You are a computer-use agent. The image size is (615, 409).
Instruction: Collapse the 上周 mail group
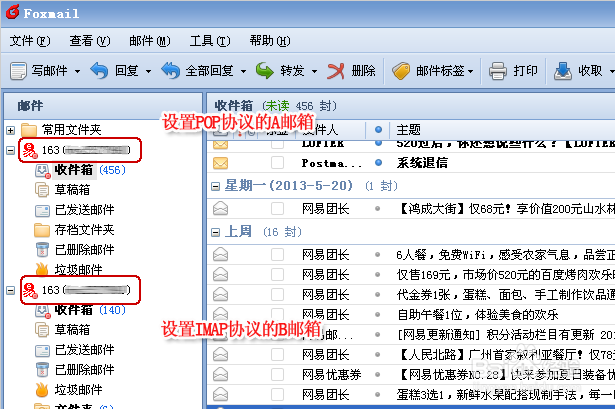click(215, 233)
